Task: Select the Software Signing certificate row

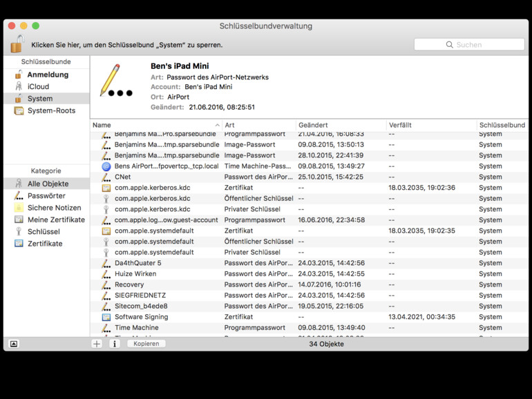Action: pyautogui.click(x=141, y=317)
